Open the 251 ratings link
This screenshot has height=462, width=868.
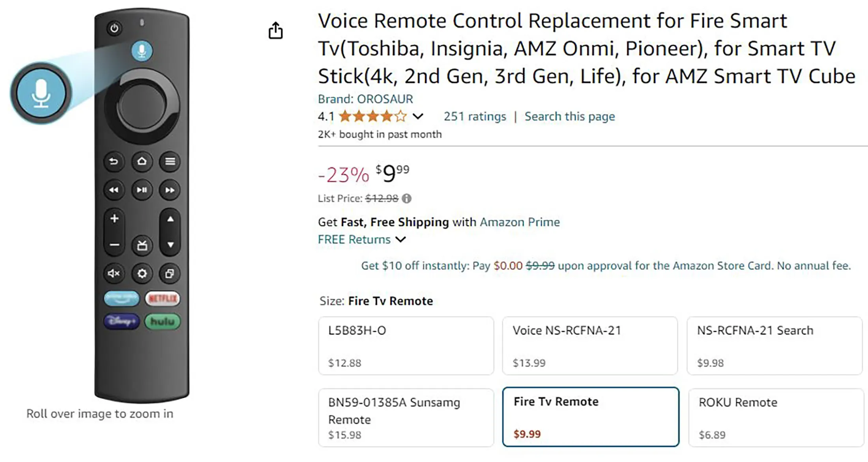475,116
